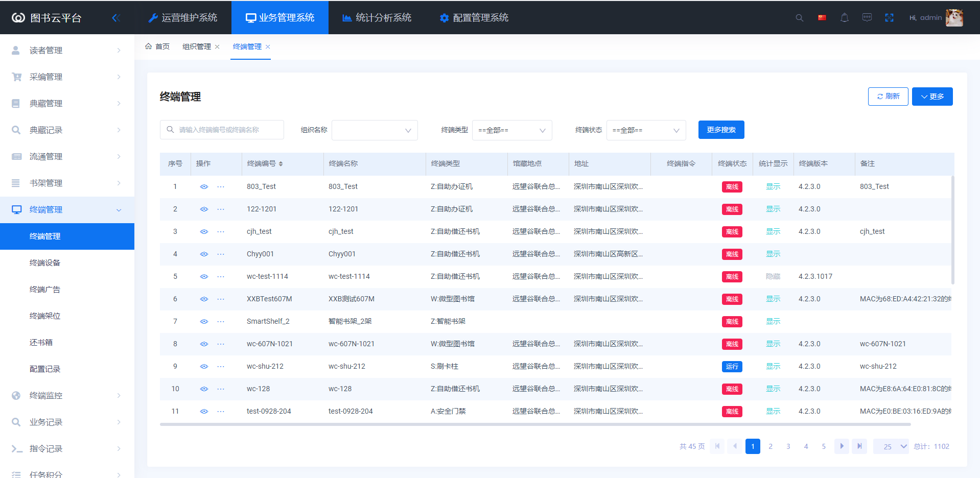Click eye icon in XXBTest607M row
This screenshot has width=980, height=478.
204,299
